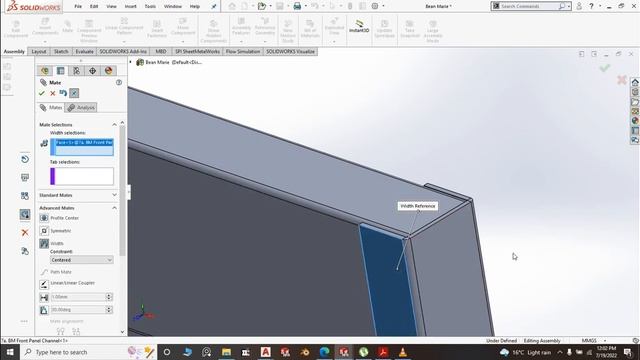This screenshot has width=640, height=360.
Task: Click the panel scroll-down arrow
Action: click(122, 332)
